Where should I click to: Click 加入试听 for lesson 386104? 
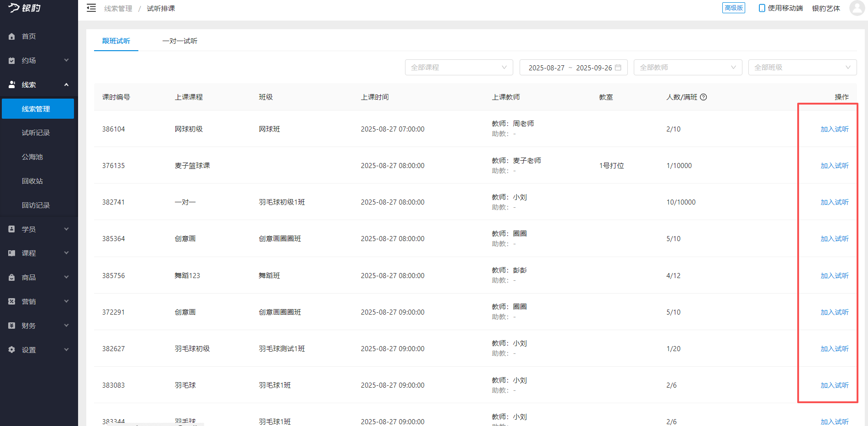pyautogui.click(x=834, y=129)
